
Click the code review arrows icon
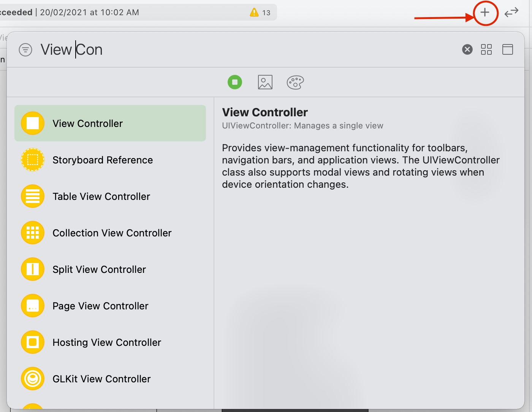point(511,13)
